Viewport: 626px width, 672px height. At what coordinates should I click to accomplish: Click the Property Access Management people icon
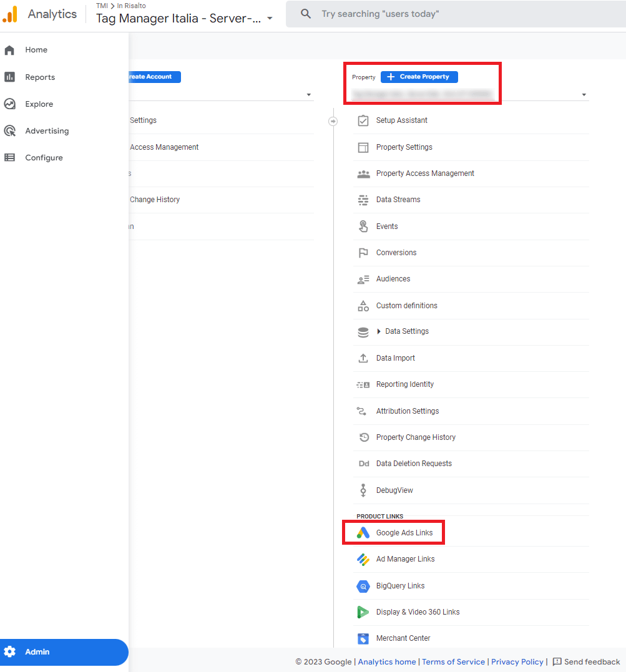(x=363, y=173)
